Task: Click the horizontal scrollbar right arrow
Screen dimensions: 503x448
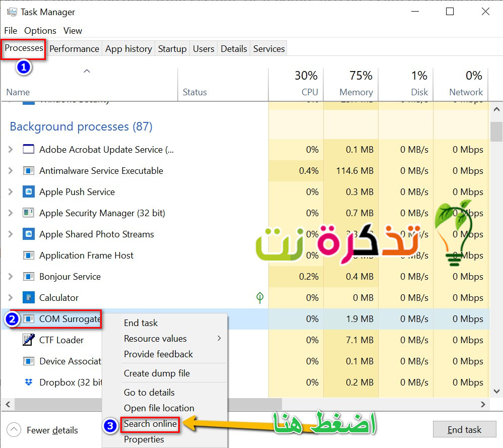Action: tap(483, 404)
